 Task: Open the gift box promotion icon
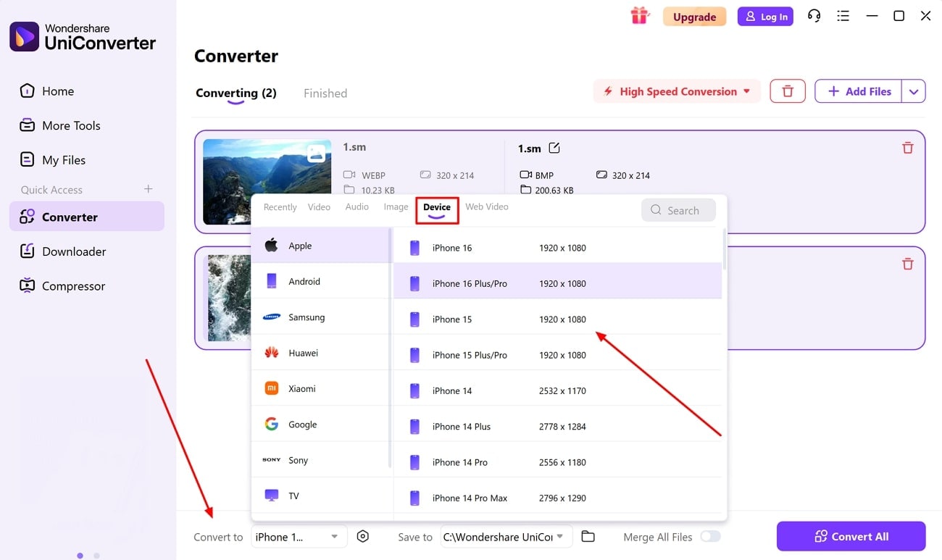click(640, 15)
